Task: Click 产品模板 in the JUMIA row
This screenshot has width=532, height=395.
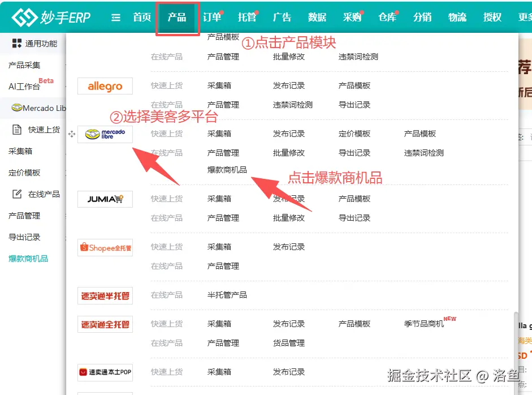Action: tap(354, 199)
